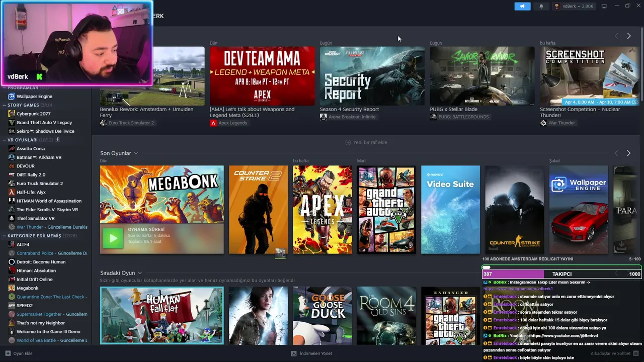644x362 pixels.
Task: Open Wallpaper Engine cover in Son Oyunlar
Action: coord(579,210)
